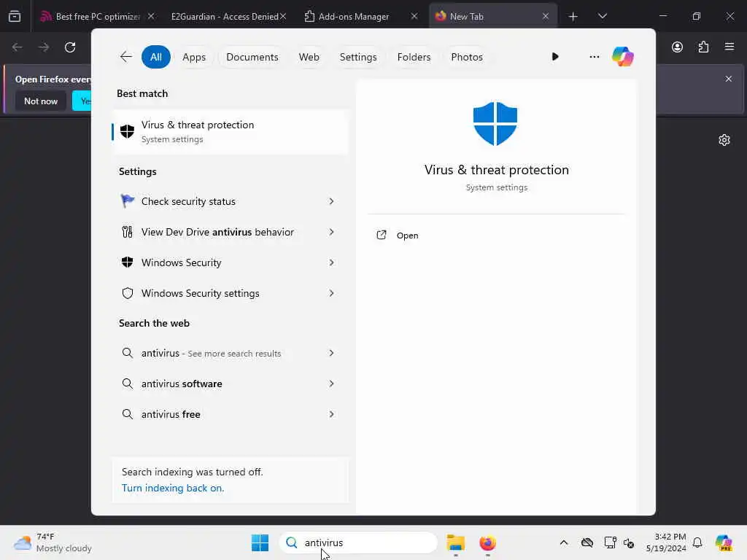Open File Explorer from the taskbar
This screenshot has width=747, height=560.
(x=455, y=542)
